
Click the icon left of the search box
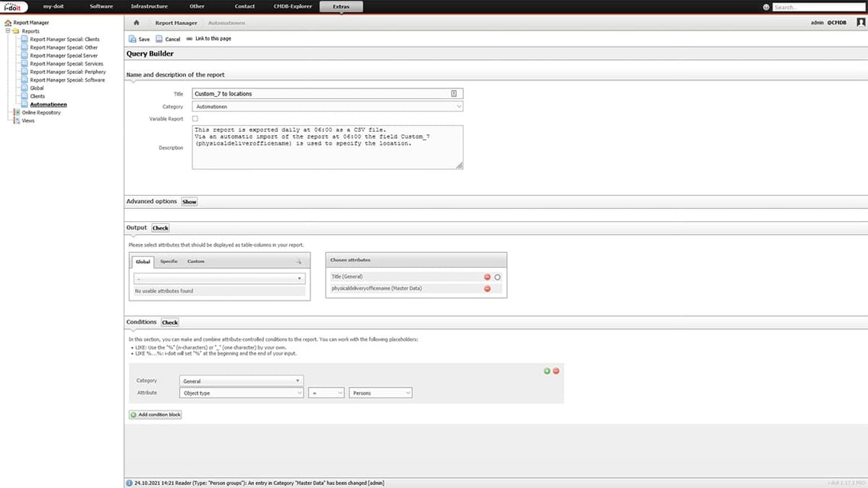click(766, 7)
